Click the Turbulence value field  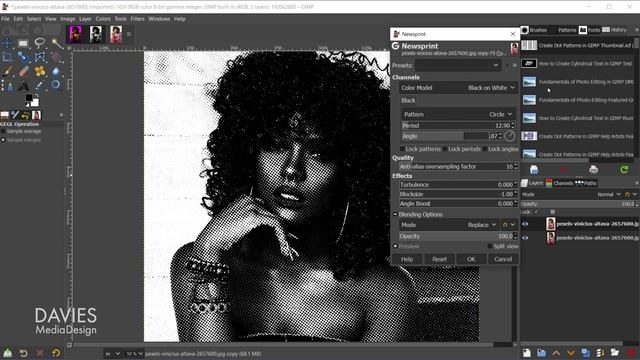tap(458, 185)
